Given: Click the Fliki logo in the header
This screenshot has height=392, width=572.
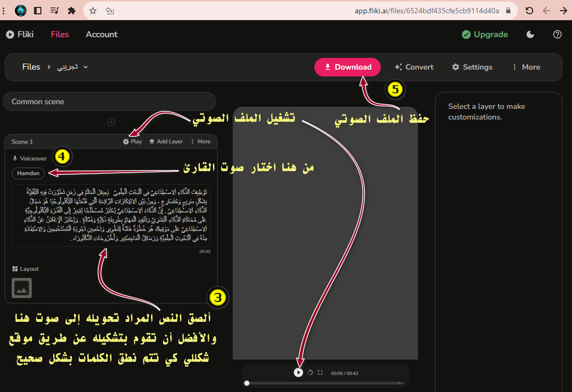Looking at the screenshot, I should [20, 35].
